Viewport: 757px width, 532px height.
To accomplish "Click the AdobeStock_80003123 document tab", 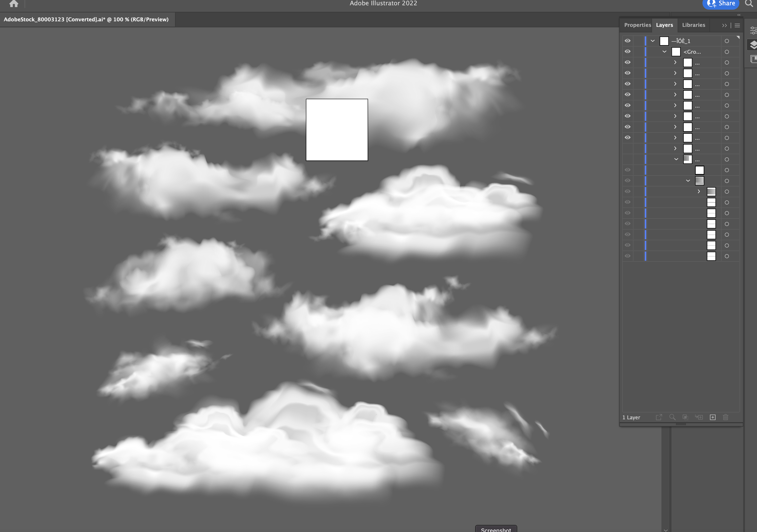I will pos(86,19).
